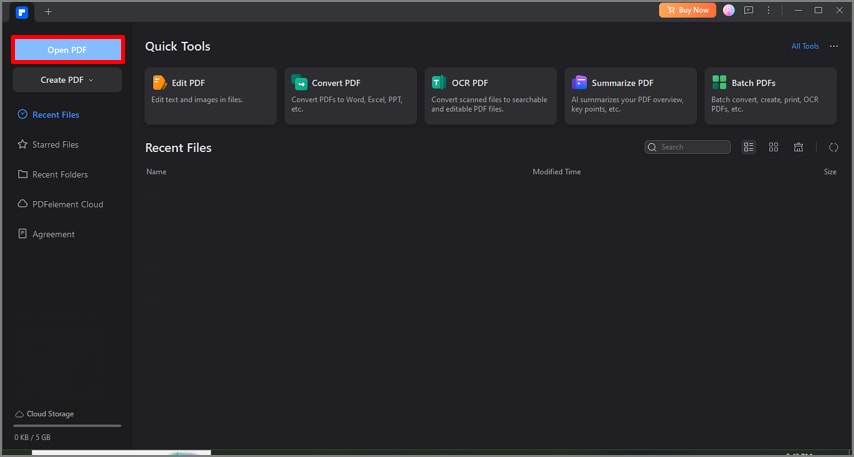Open the user account avatar
Viewport: 854px width, 457px height.
[x=729, y=10]
